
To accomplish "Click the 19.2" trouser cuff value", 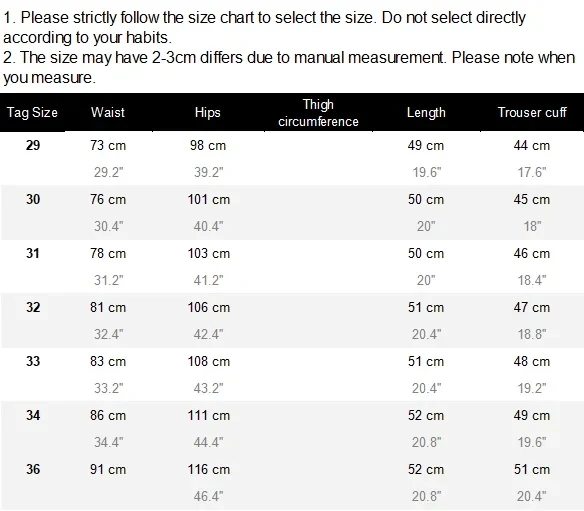I will [532, 388].
